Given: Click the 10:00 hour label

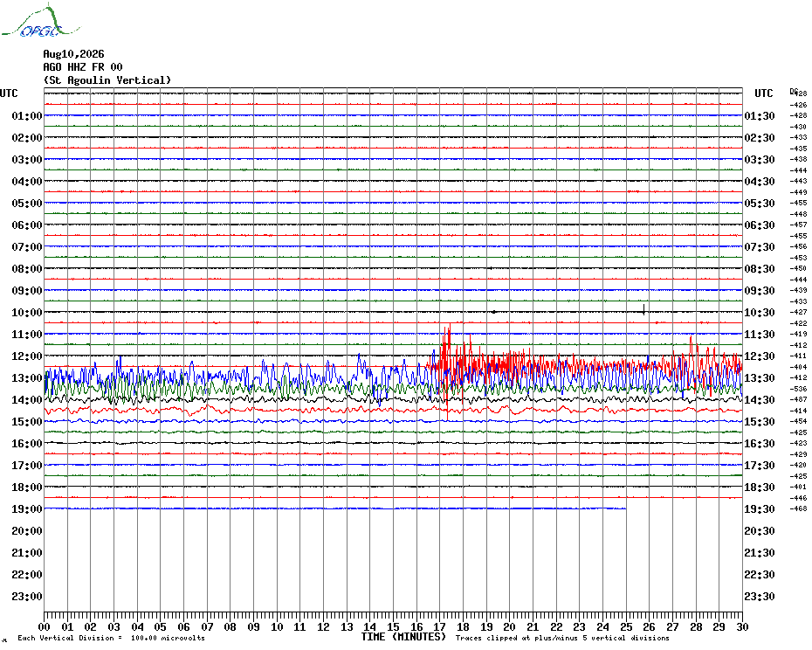Looking at the screenshot, I should tap(27, 312).
